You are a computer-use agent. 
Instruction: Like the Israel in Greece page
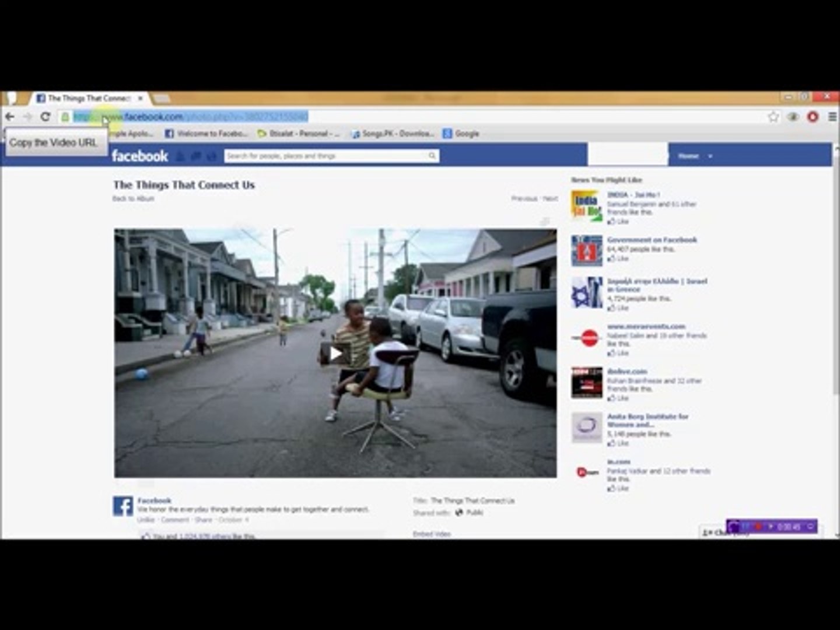pos(619,308)
